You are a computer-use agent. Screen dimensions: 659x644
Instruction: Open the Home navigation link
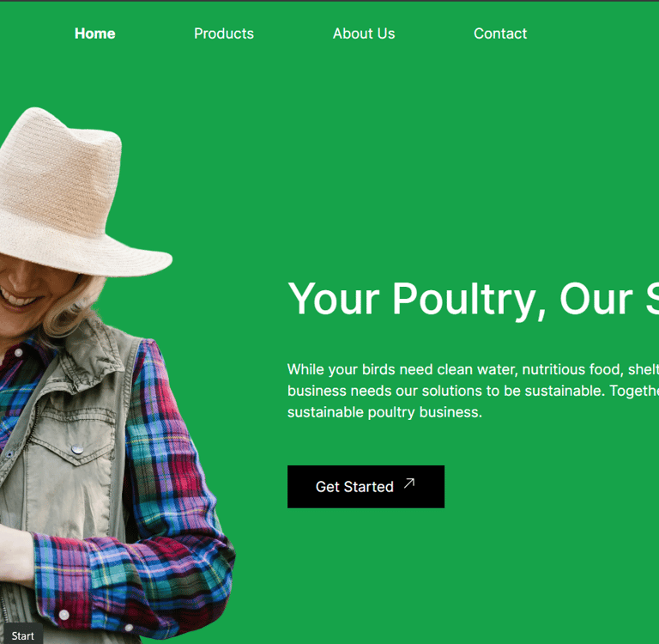coord(94,33)
